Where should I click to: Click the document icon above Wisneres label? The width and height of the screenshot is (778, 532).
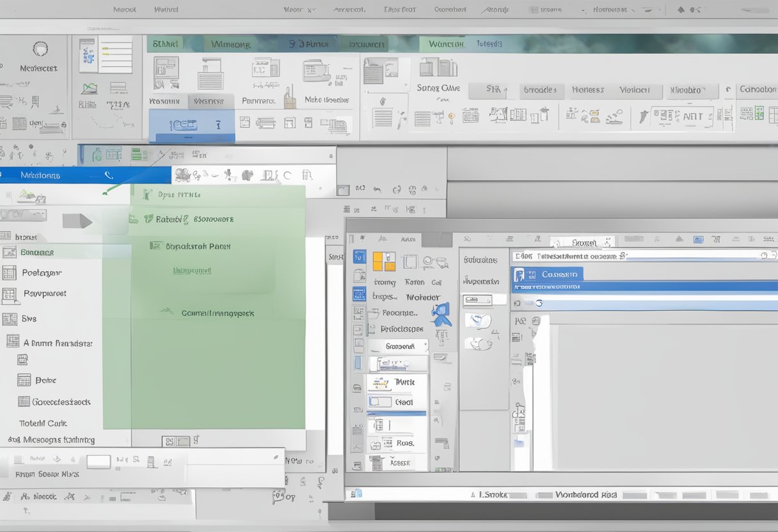[209, 74]
